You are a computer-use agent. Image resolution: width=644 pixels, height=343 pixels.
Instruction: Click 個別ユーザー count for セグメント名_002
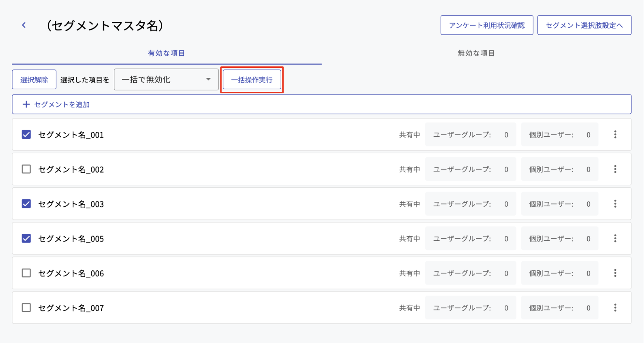(x=560, y=169)
